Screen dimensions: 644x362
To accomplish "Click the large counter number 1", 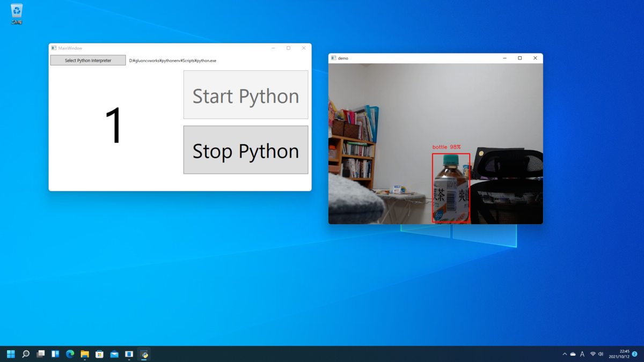I will click(x=114, y=126).
